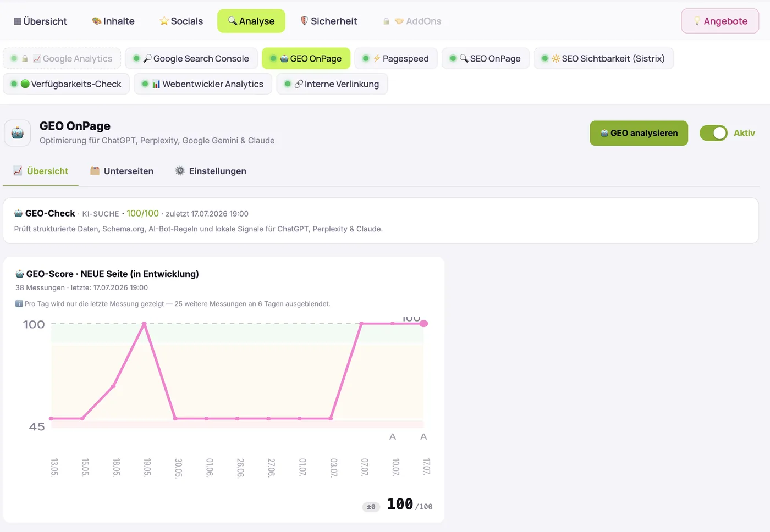Image resolution: width=770 pixels, height=532 pixels.
Task: Click the 13.05. date axis label
Action: point(54,467)
